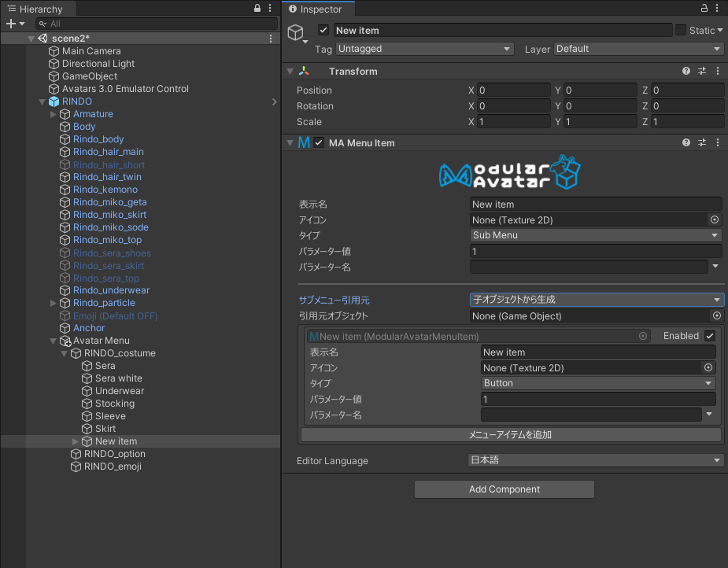Click the Transform component icon
Screen dimensions: 728x568
coord(304,71)
